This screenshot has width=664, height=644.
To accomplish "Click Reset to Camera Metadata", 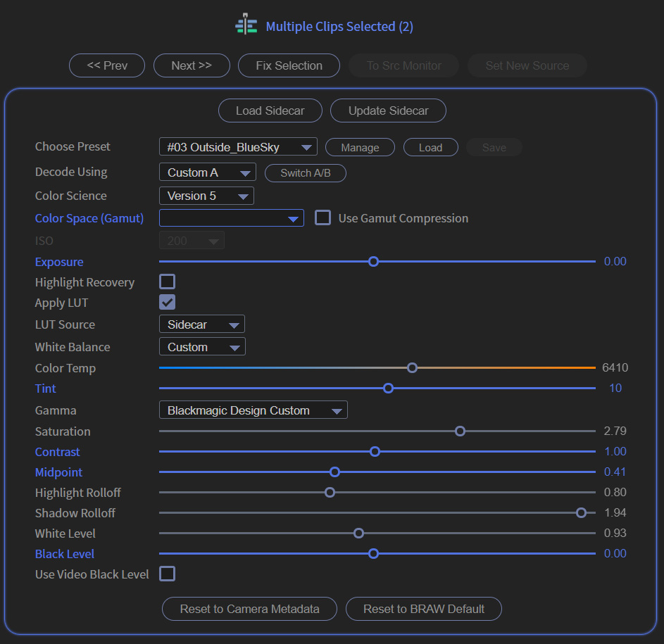I will click(x=249, y=609).
